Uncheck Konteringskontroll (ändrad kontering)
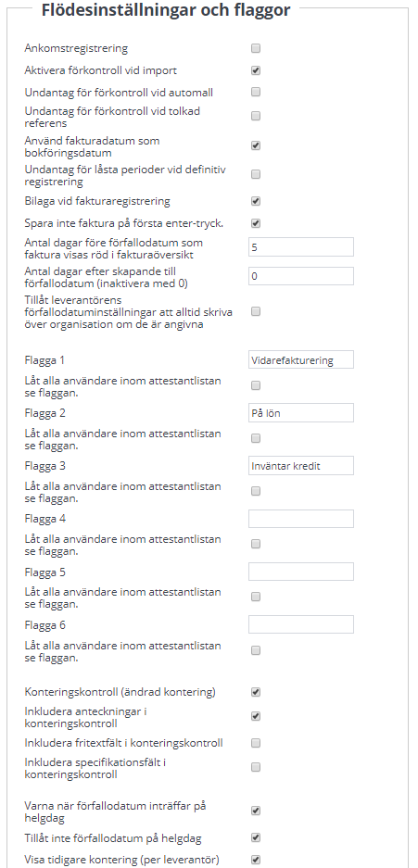418x868 pixels. pyautogui.click(x=256, y=693)
